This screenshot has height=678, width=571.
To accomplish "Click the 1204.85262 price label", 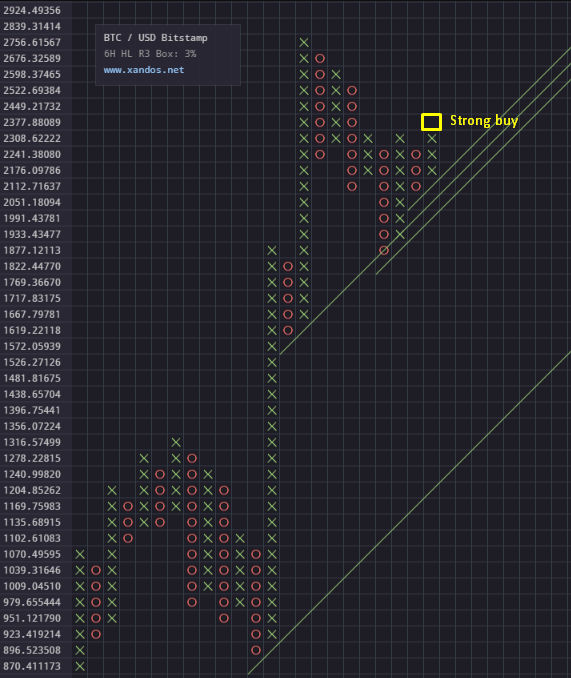I will click(32, 490).
